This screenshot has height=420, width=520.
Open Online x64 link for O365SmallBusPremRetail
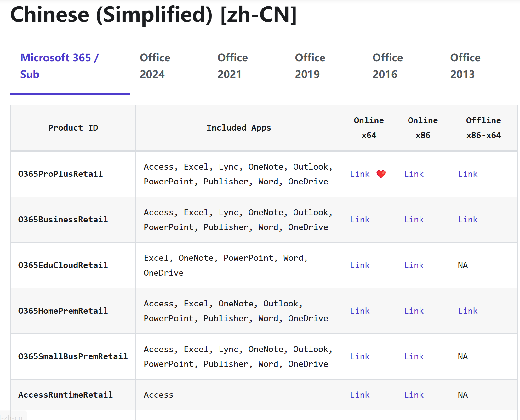click(x=360, y=356)
